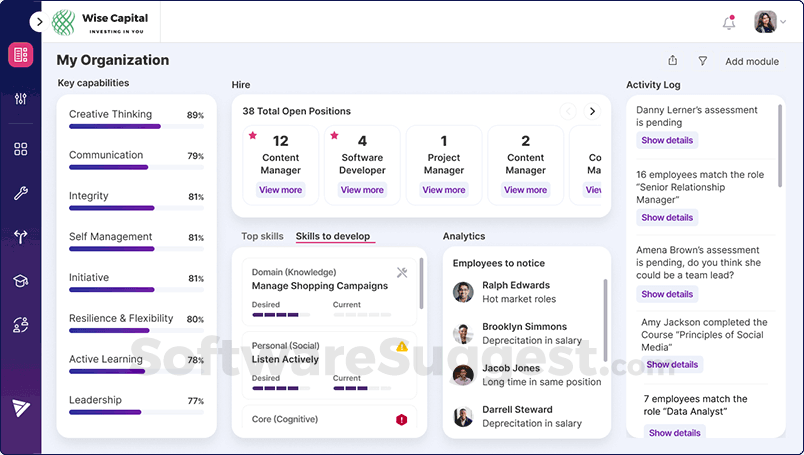Open the wrench tools sidebar icon
This screenshot has height=455, width=804.
[20, 193]
